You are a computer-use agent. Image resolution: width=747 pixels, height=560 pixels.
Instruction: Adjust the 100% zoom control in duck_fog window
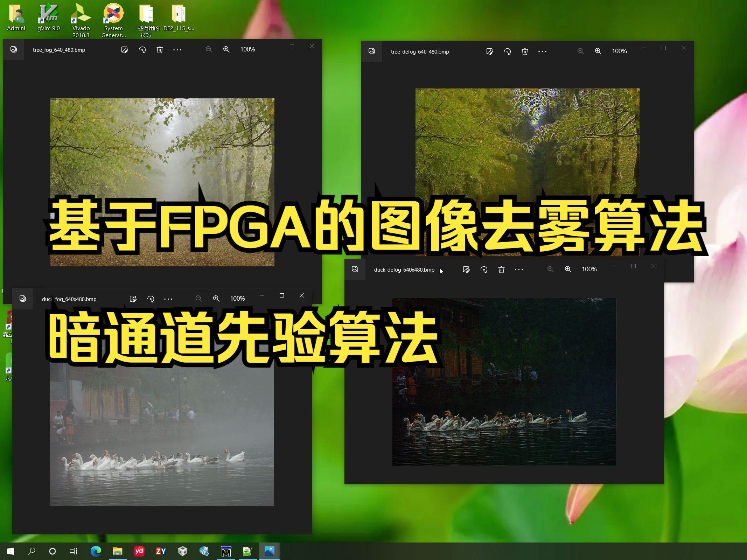coord(237,299)
